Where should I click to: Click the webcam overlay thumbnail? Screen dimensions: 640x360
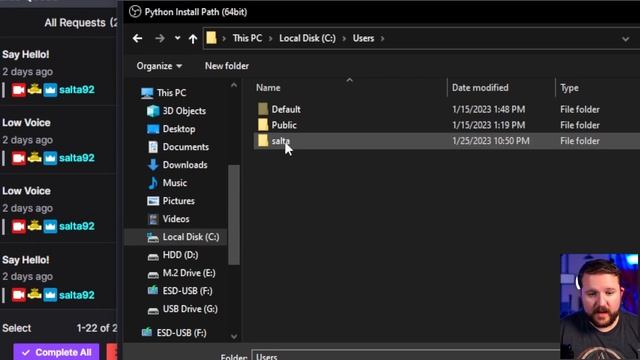(x=599, y=307)
